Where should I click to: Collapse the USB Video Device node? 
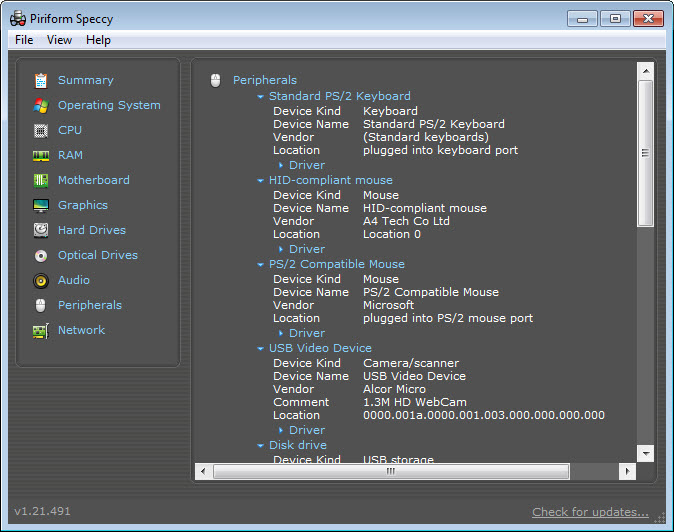pos(260,349)
